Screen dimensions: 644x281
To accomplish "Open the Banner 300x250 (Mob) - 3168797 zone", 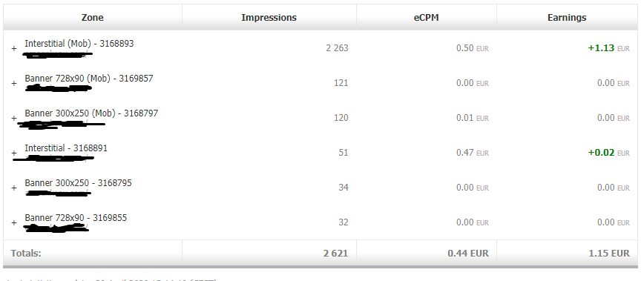I will [91, 113].
